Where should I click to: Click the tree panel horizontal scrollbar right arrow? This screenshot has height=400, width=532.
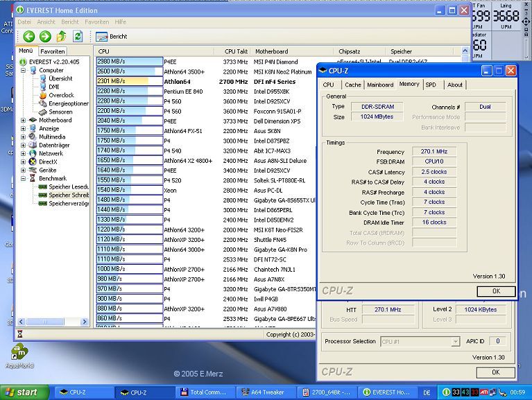tap(85, 322)
